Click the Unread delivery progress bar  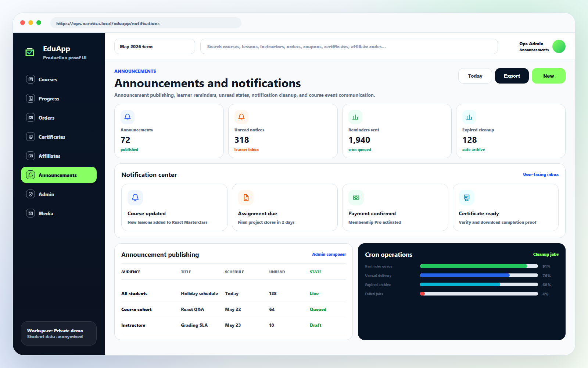coord(479,275)
